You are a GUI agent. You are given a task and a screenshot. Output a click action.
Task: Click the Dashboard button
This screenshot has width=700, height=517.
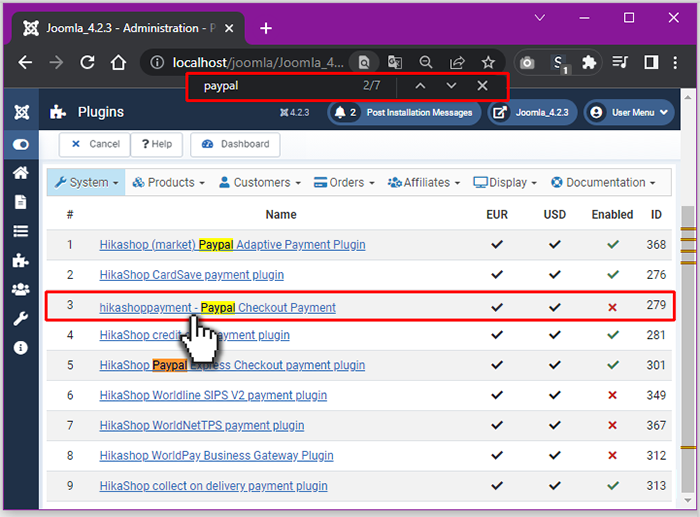click(x=235, y=144)
